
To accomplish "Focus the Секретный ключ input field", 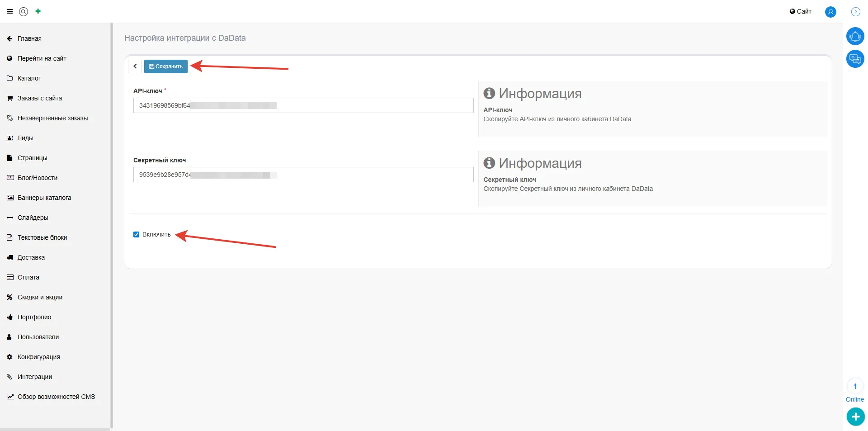I will [303, 175].
